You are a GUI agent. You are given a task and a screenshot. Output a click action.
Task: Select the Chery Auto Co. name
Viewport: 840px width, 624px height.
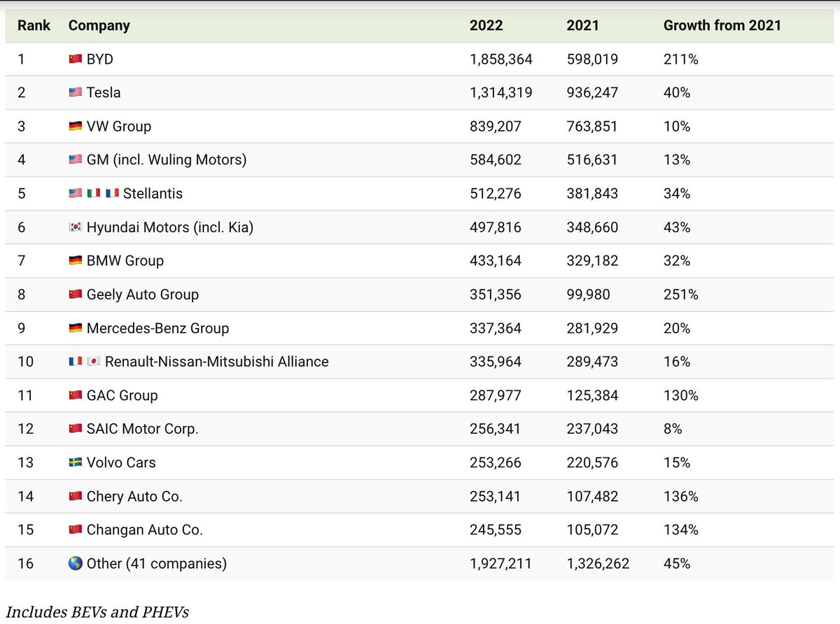point(134,497)
